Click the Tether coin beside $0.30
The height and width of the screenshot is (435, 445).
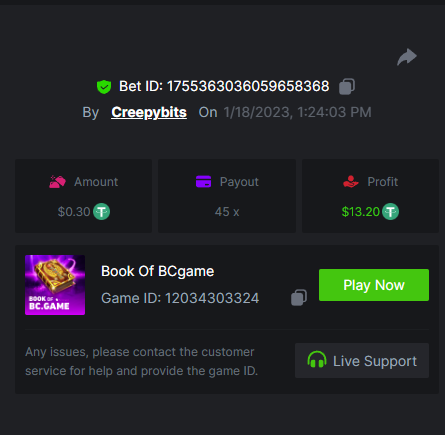[x=101, y=212]
